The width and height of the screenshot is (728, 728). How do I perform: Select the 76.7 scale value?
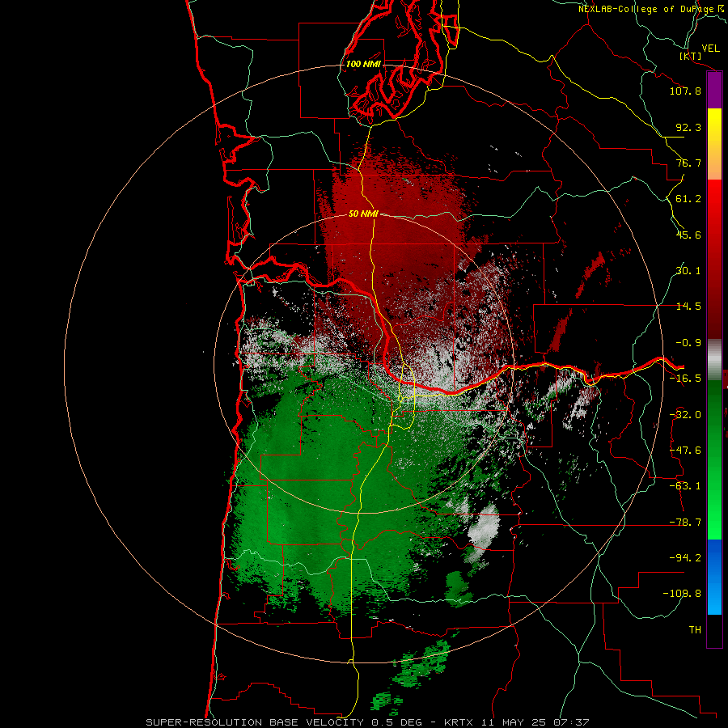pyautogui.click(x=688, y=163)
